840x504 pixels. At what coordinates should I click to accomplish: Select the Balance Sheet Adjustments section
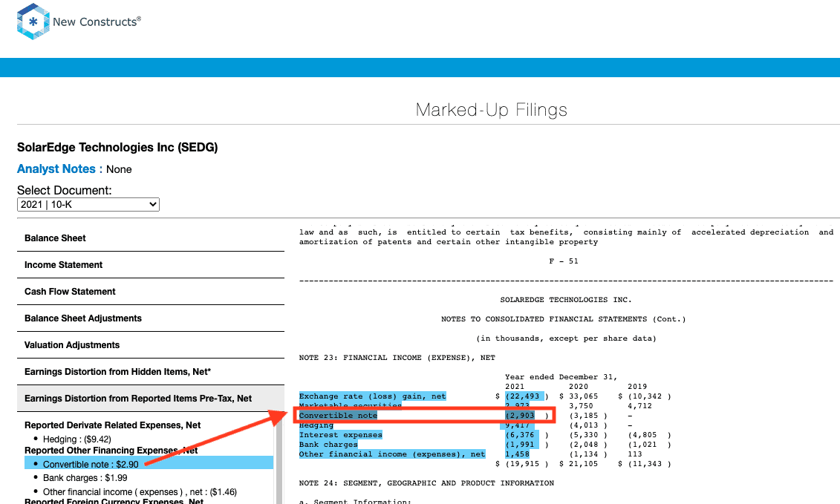[x=151, y=318]
